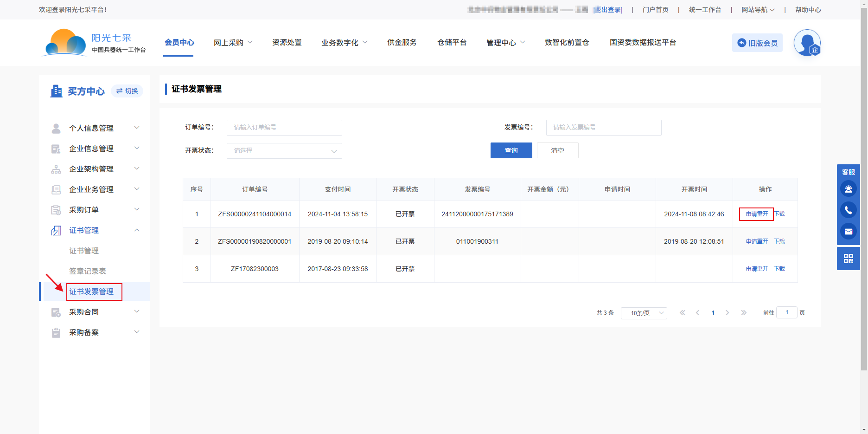
Task: Jump to last page double-arrow
Action: 743,313
